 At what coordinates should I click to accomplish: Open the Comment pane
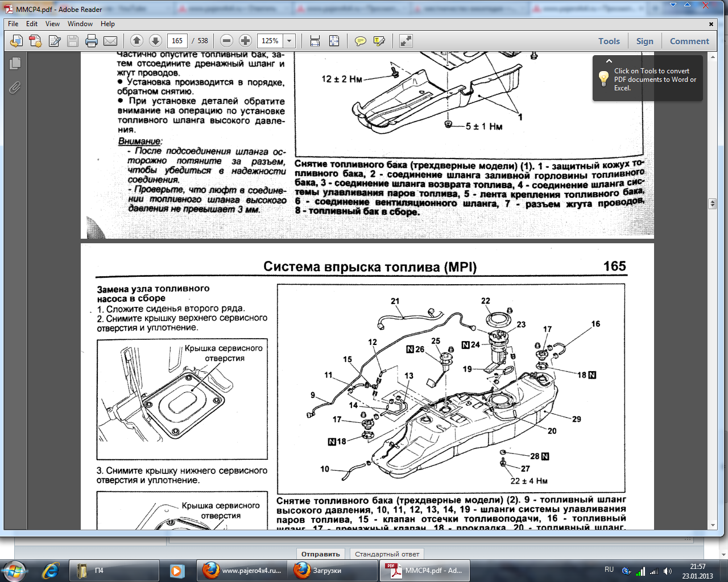point(689,41)
